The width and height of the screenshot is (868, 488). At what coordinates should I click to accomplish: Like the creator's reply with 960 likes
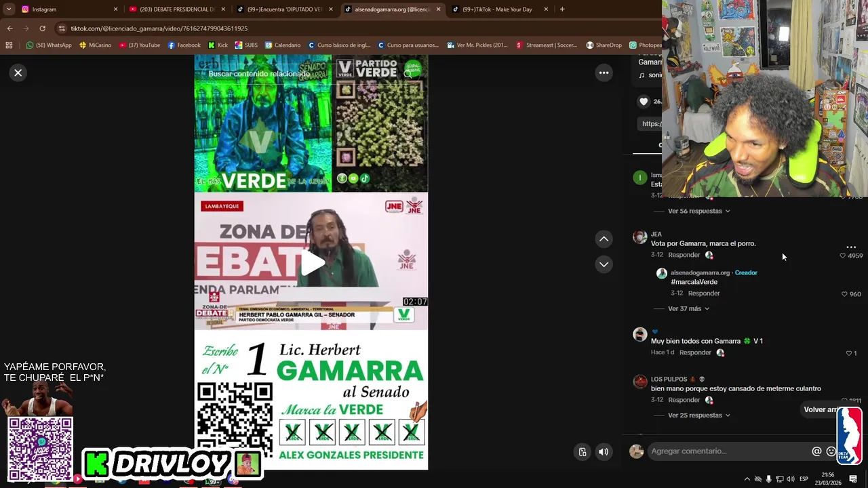[844, 294]
